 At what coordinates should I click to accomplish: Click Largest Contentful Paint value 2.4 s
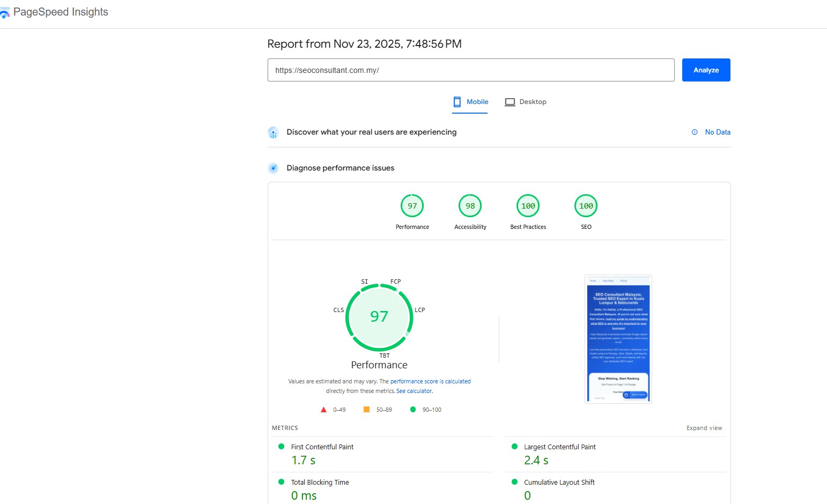coord(536,460)
